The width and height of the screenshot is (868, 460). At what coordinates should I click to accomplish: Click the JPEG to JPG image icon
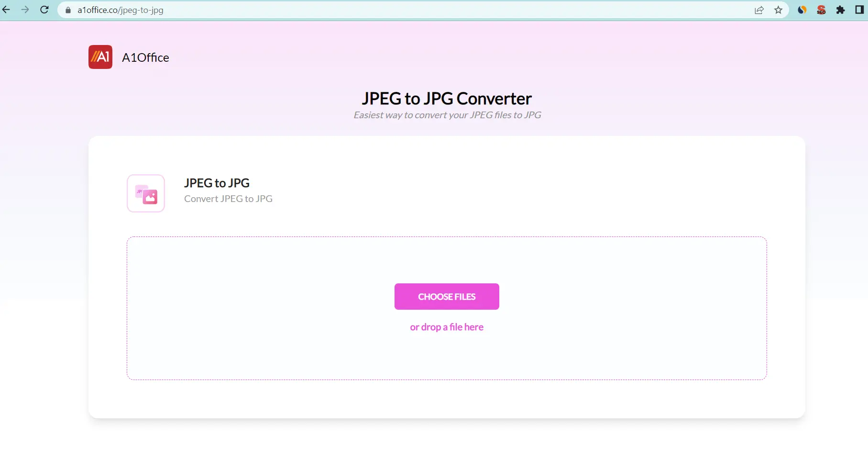coord(146,193)
